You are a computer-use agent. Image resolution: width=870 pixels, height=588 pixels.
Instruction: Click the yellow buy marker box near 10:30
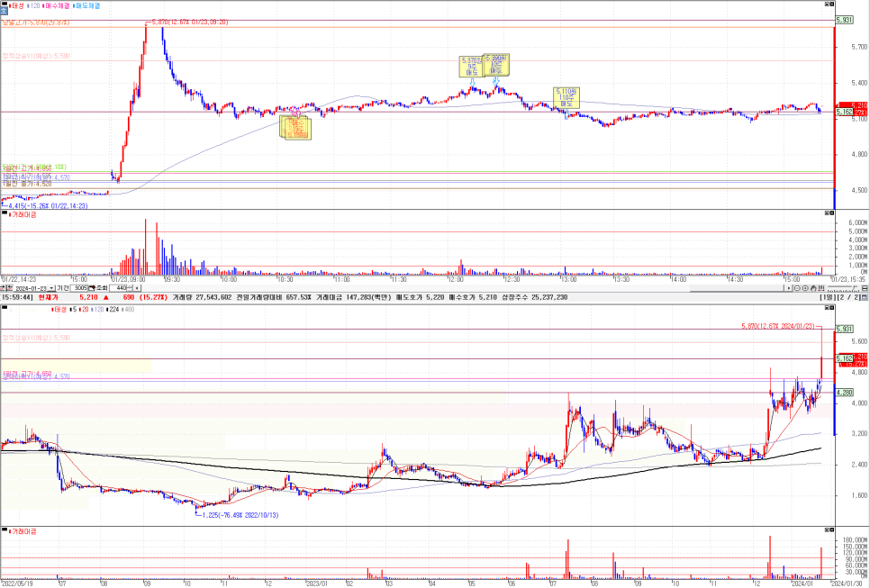(295, 127)
